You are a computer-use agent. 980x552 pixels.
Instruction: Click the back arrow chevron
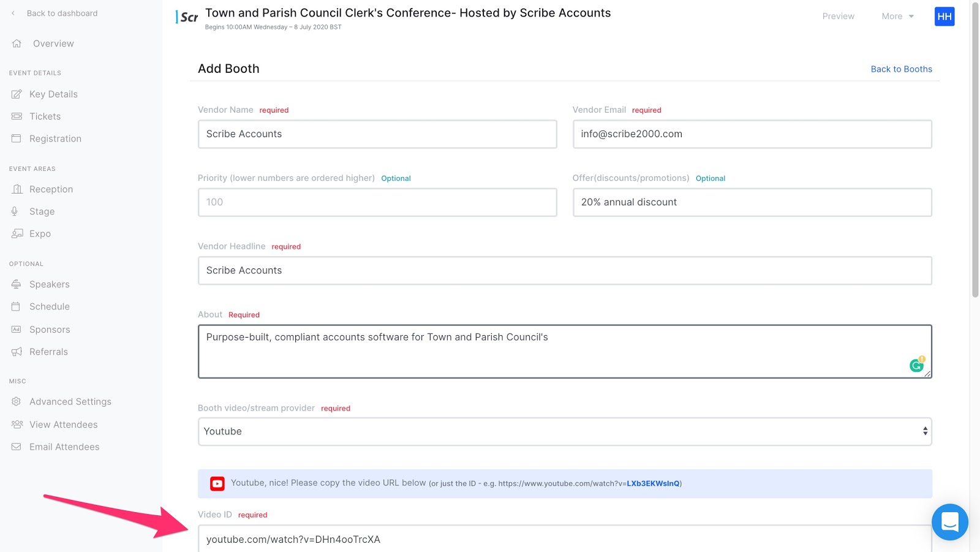pos(13,13)
